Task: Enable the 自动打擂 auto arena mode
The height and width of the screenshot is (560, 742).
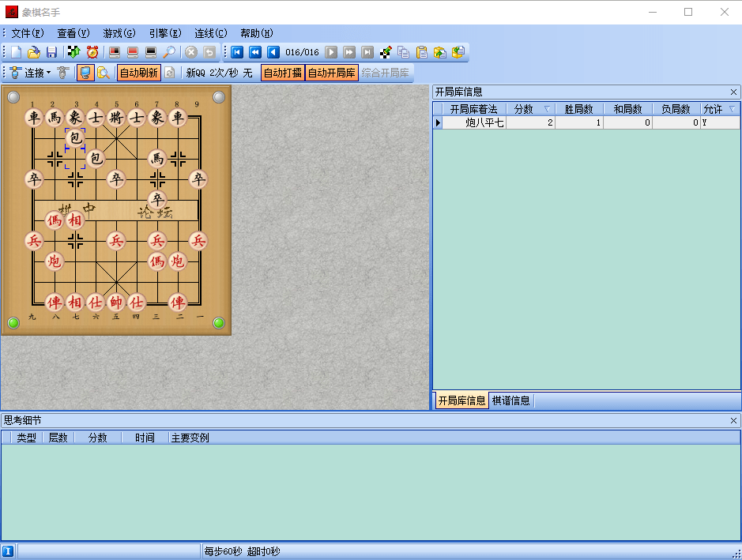Action: (282, 72)
